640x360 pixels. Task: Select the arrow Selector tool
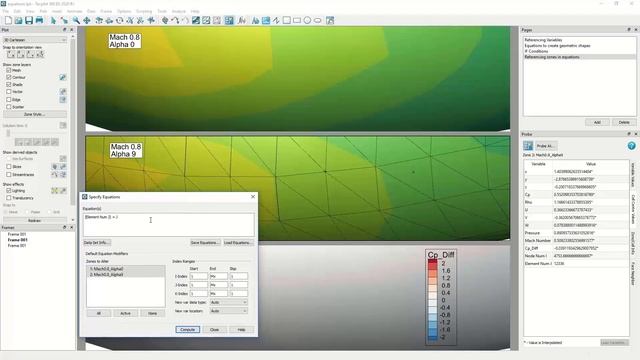(x=53, y=20)
